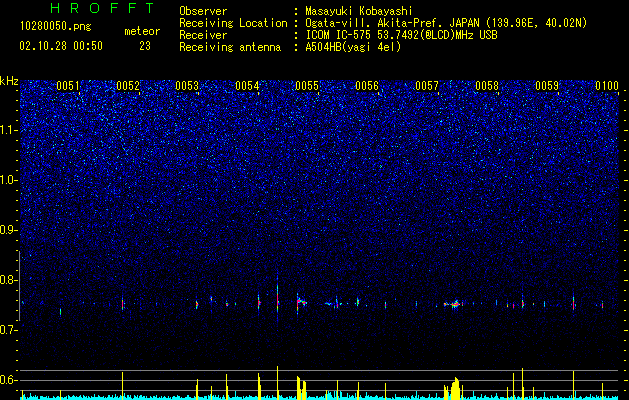Select the file name 10280050.png
The width and height of the screenshot is (629, 400).
click(x=56, y=26)
